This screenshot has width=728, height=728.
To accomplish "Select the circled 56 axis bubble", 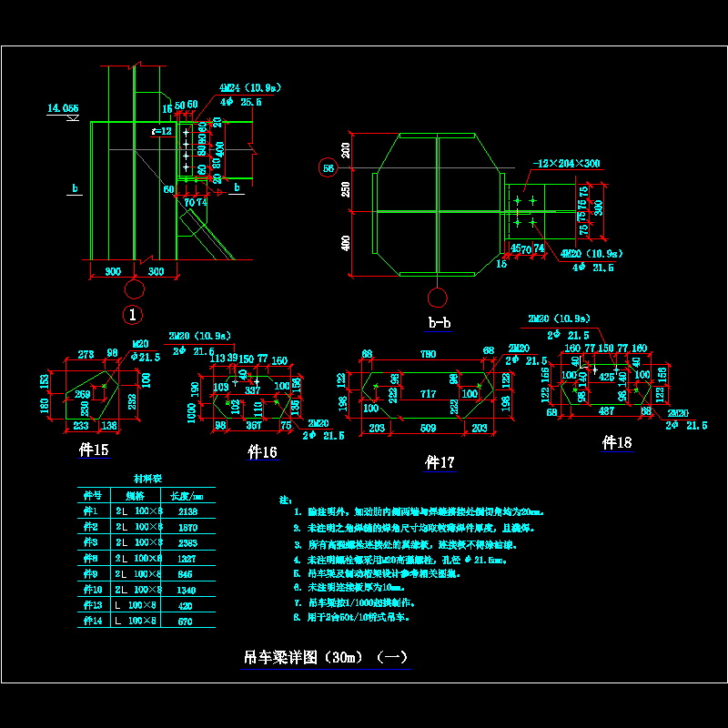I will pyautogui.click(x=328, y=167).
